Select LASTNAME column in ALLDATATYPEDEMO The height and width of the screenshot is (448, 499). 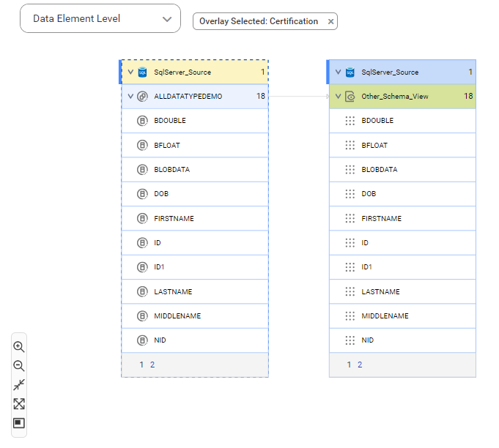(x=195, y=291)
